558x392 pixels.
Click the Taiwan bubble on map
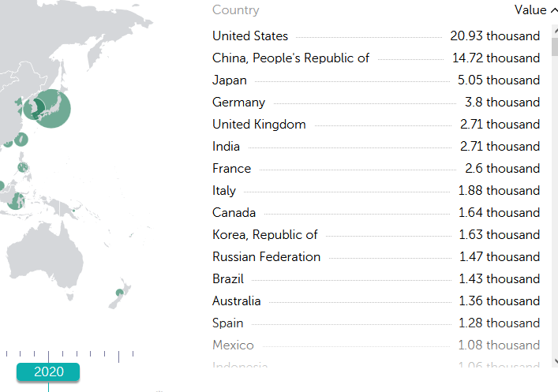[x=21, y=140]
